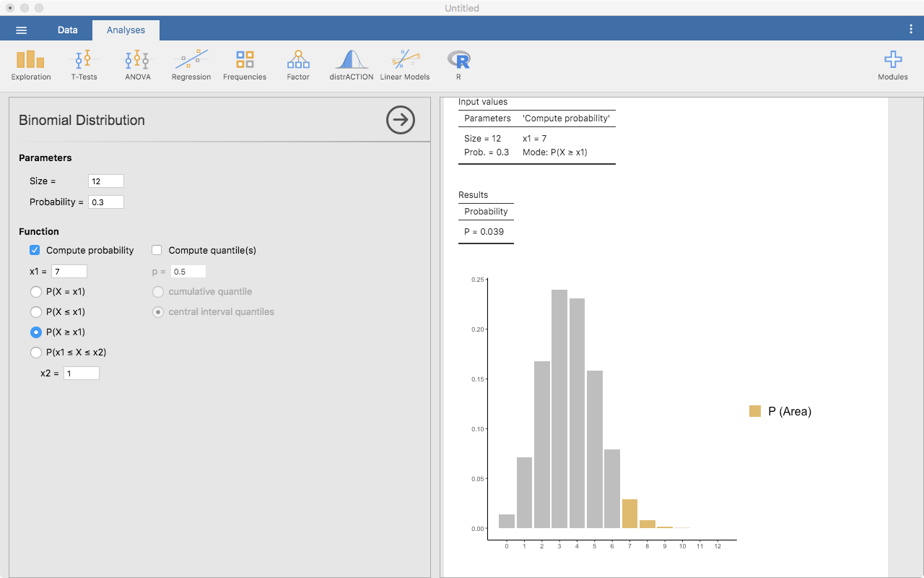Open the Linear Models menu
924x578 pixels.
click(405, 65)
